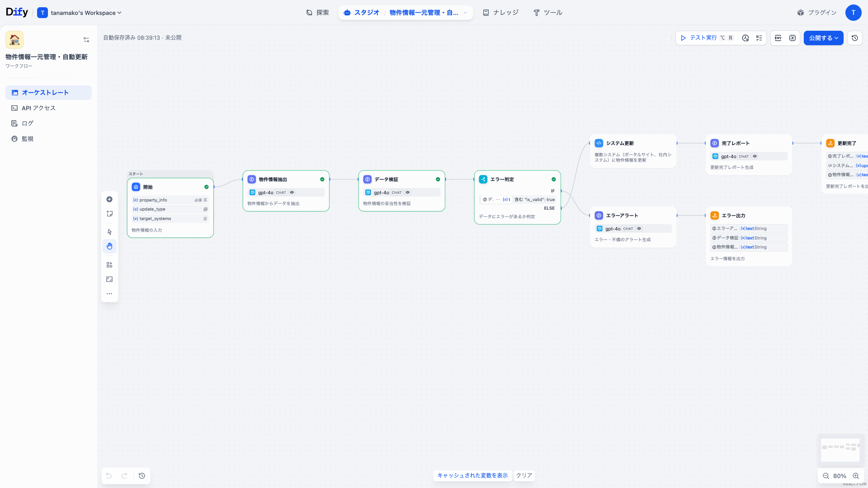Switch to hand drag mode
The image size is (868, 488).
pyautogui.click(x=109, y=246)
